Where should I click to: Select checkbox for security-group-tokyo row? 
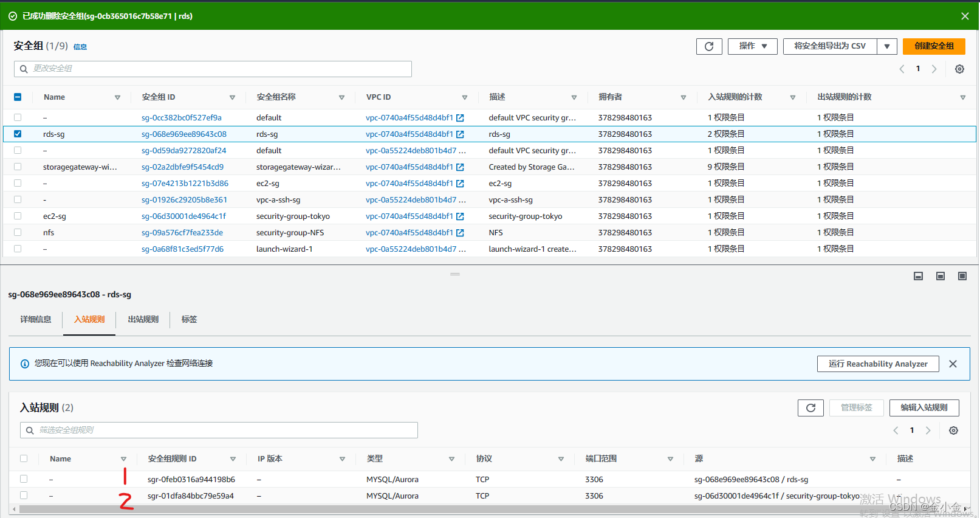tap(18, 216)
